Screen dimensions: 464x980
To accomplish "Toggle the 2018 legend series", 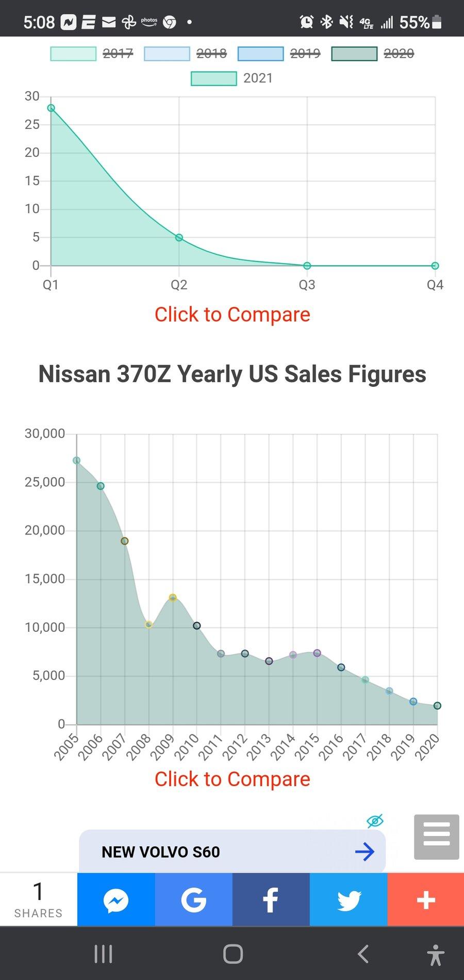I will click(186, 54).
